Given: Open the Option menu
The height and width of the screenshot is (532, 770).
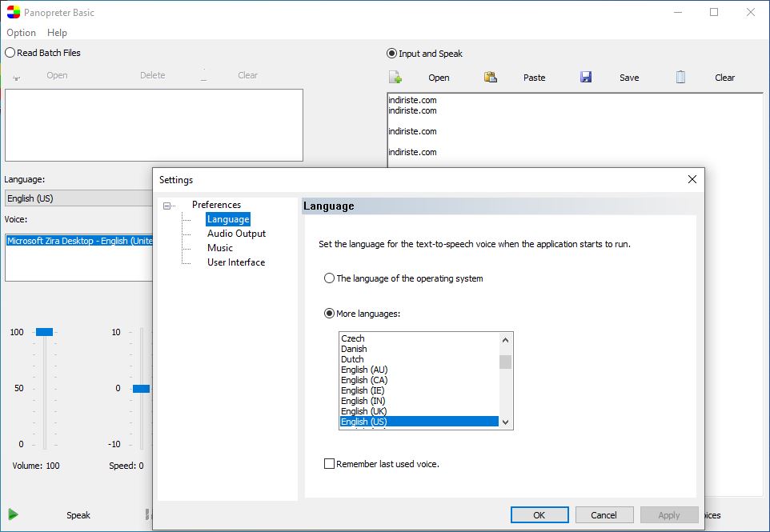Looking at the screenshot, I should click(21, 33).
